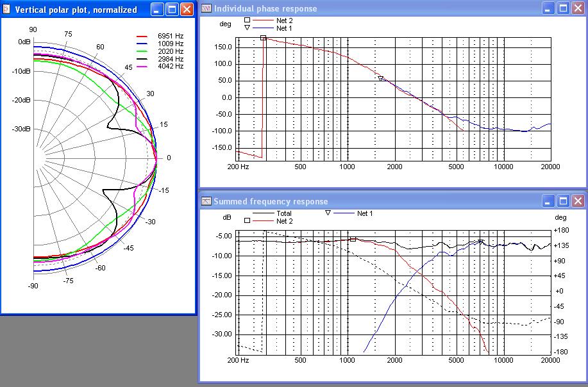Minimize the Vertical polar plot window
This screenshot has width=588, height=387.
click(158, 9)
